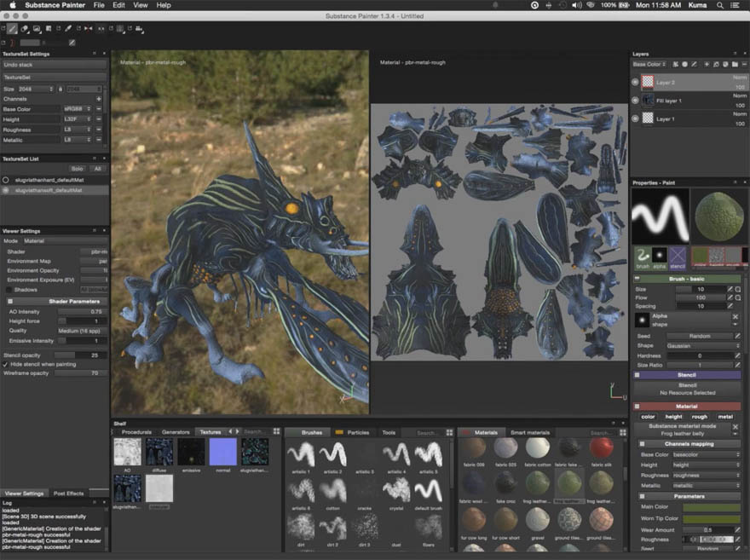
Task: Toggle grid view in Materials shelf
Action: pyautogui.click(x=623, y=432)
